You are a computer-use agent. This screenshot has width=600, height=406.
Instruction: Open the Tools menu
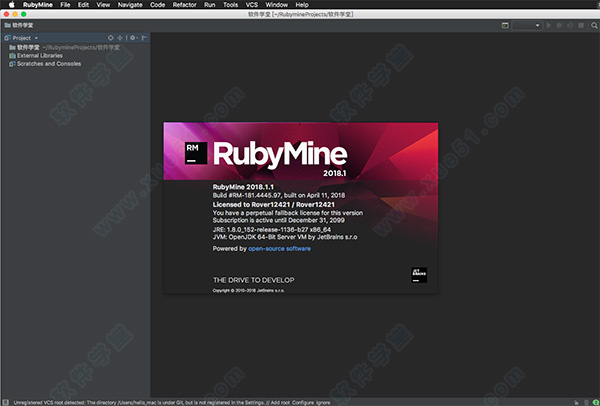coord(230,5)
